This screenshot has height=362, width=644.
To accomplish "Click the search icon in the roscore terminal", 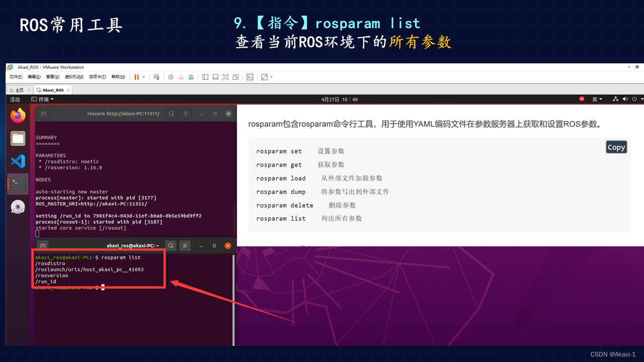I will (172, 113).
